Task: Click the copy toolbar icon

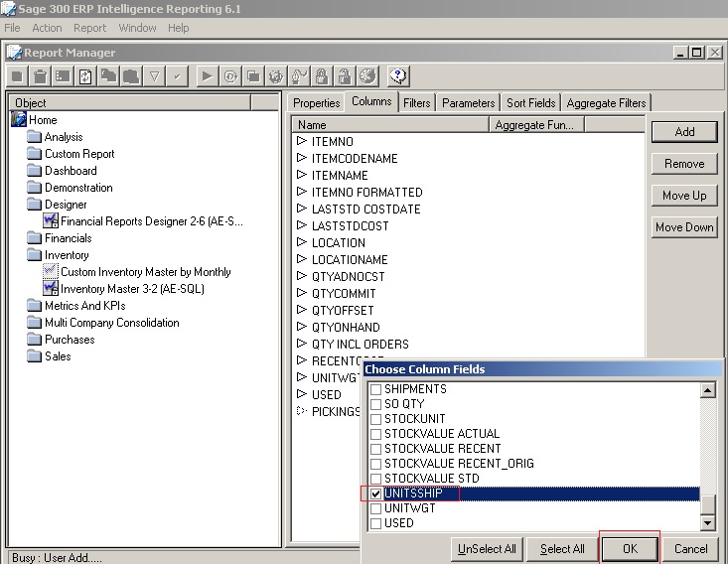Action: (108, 76)
